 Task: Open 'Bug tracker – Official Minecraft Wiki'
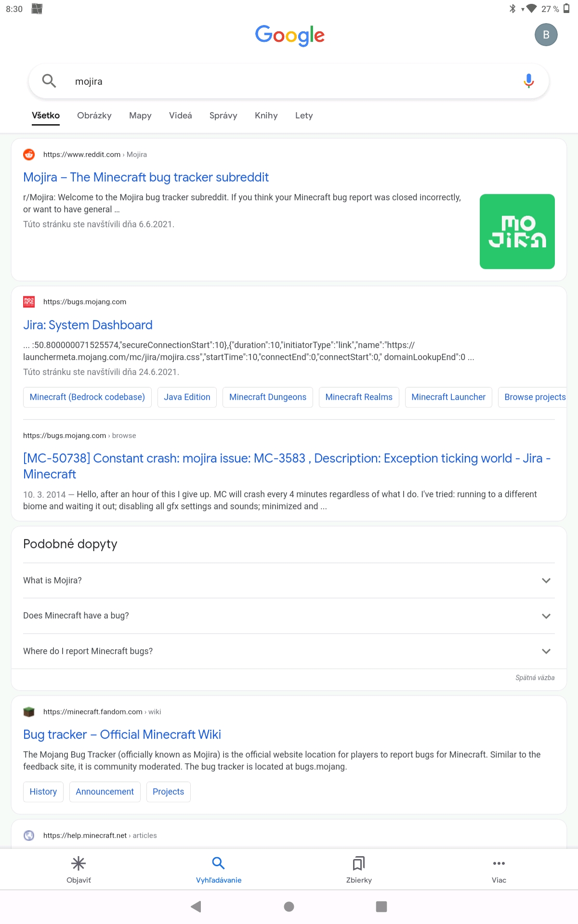[x=122, y=734]
